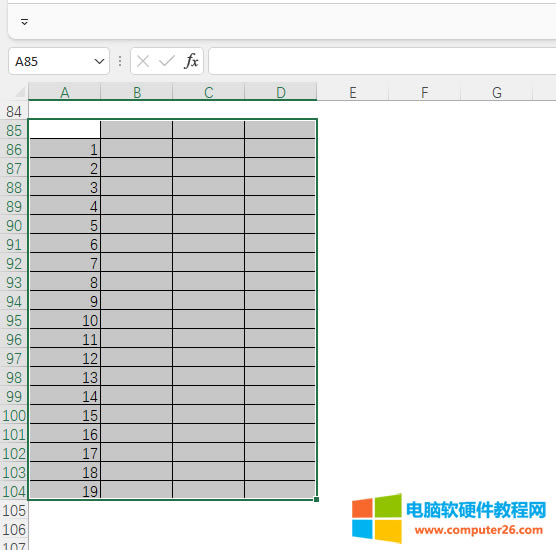Screen dimensions: 556x550
Task: Select row 105 header
Action: tap(14, 511)
